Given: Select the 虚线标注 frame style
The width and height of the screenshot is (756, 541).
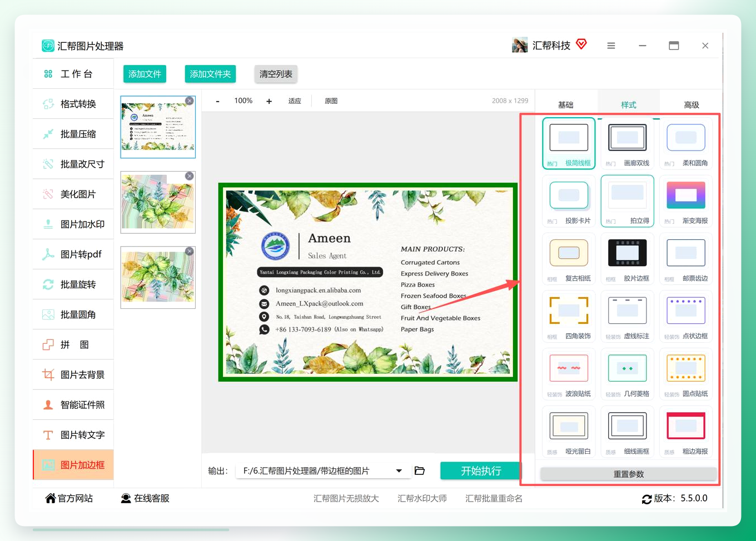Looking at the screenshot, I should click(x=627, y=316).
